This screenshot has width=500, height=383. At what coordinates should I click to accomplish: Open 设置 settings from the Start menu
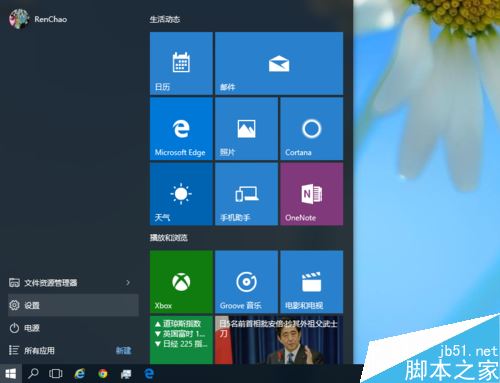[x=73, y=305]
